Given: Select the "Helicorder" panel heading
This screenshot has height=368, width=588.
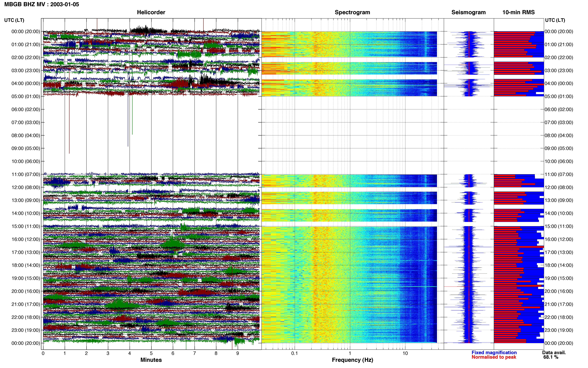Looking at the screenshot, I should [x=151, y=12].
